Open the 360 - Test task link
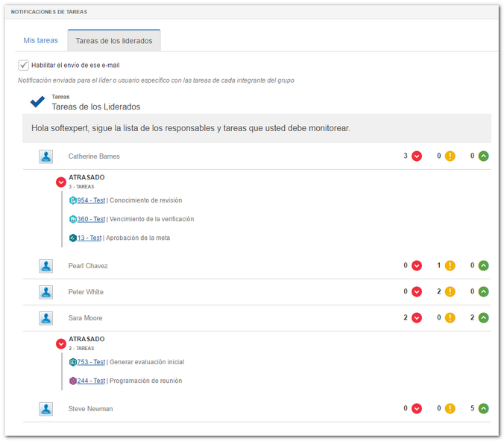 coord(91,219)
